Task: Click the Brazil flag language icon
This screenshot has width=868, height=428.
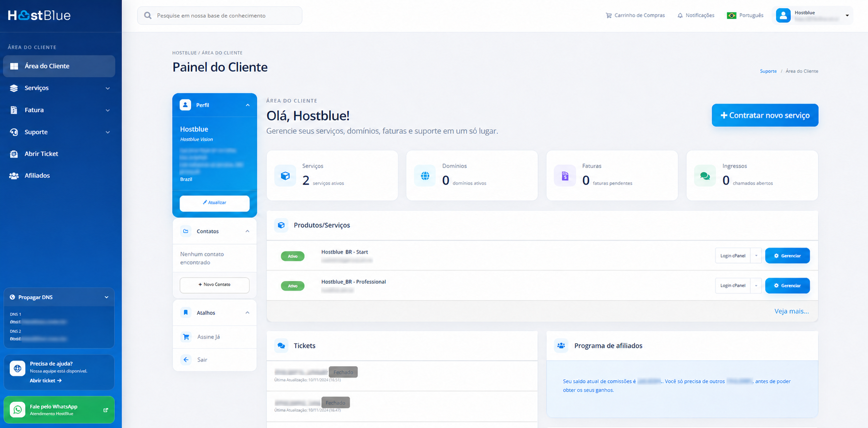Action: 731,16
